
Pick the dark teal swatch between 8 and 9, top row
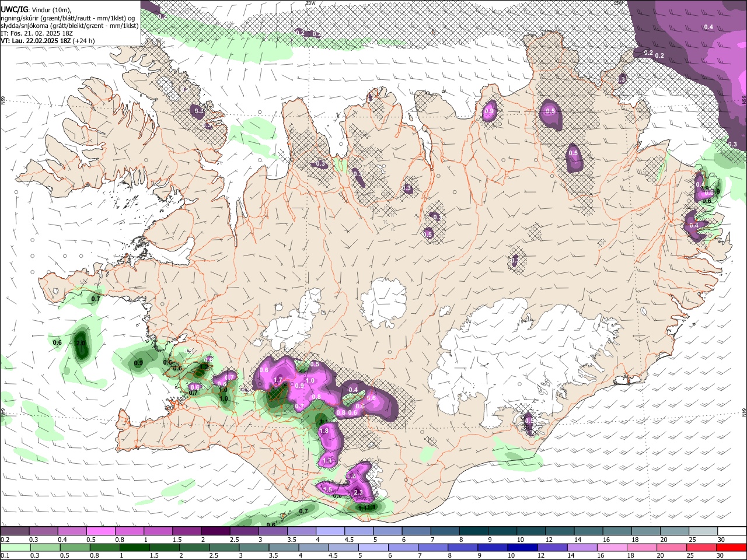(474, 531)
